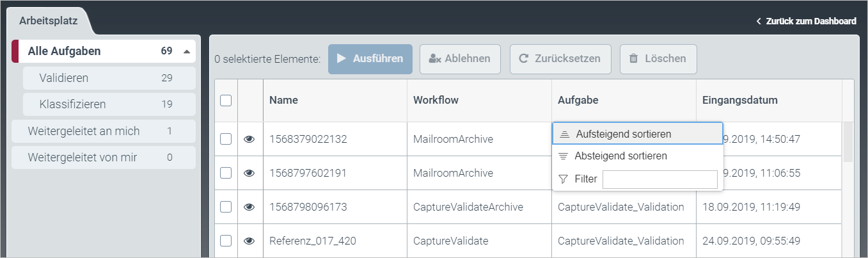Check the box for row 1568379022132

tap(226, 139)
